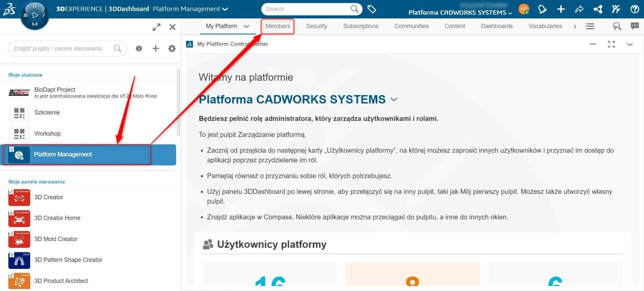Click the left panel scrollbar
Screen dimensions: 644x291
179,103
